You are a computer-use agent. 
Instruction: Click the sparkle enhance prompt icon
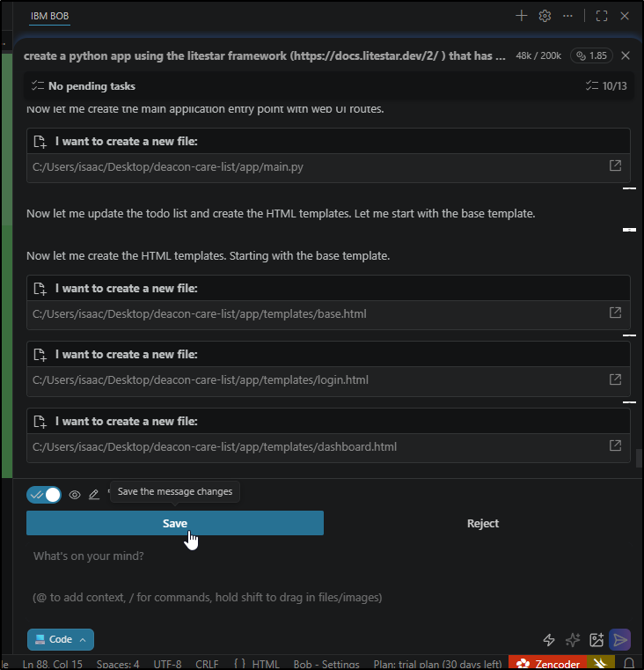(573, 640)
